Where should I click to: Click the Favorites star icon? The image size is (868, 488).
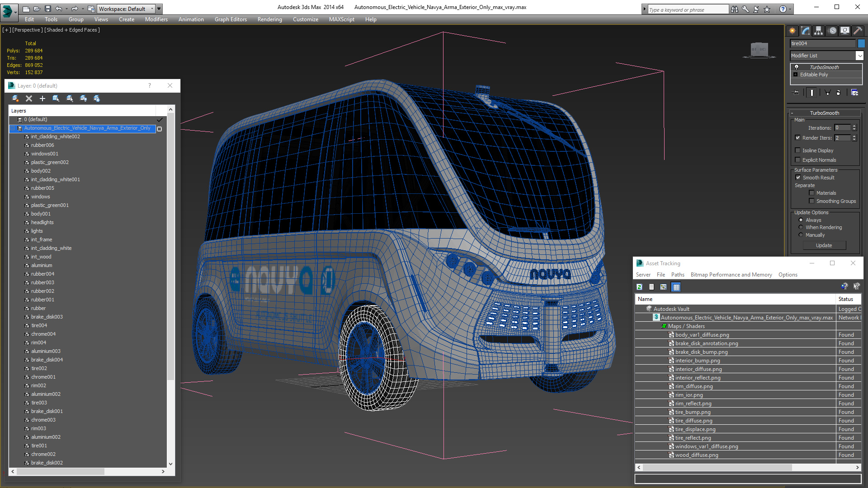point(767,9)
